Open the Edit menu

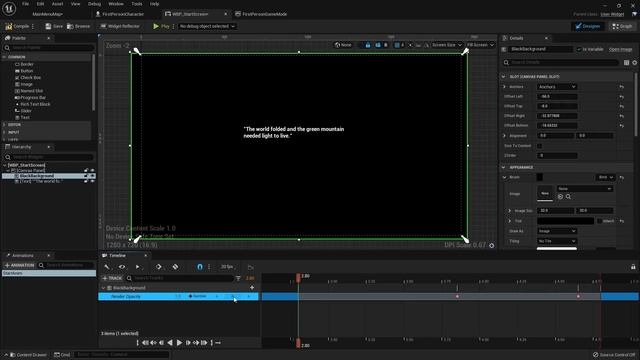[40, 4]
